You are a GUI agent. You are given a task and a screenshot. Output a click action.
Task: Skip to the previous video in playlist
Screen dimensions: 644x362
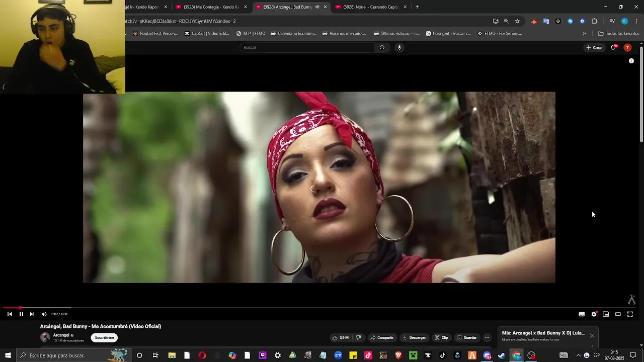point(10,314)
